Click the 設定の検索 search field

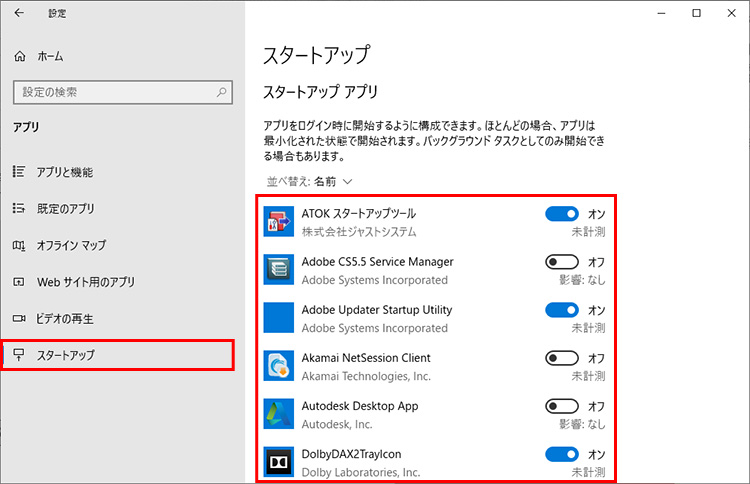pyautogui.click(x=110, y=92)
